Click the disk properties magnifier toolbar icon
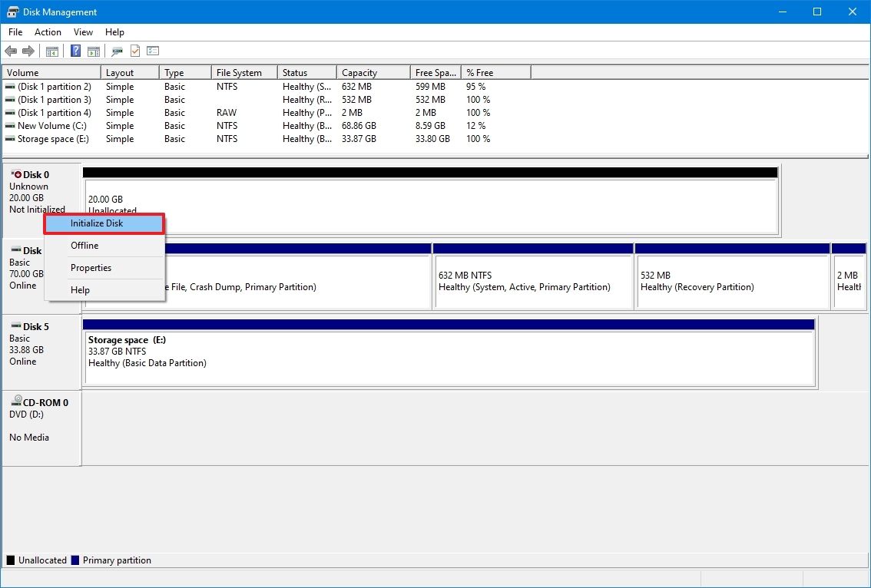This screenshot has width=871, height=588. (117, 51)
